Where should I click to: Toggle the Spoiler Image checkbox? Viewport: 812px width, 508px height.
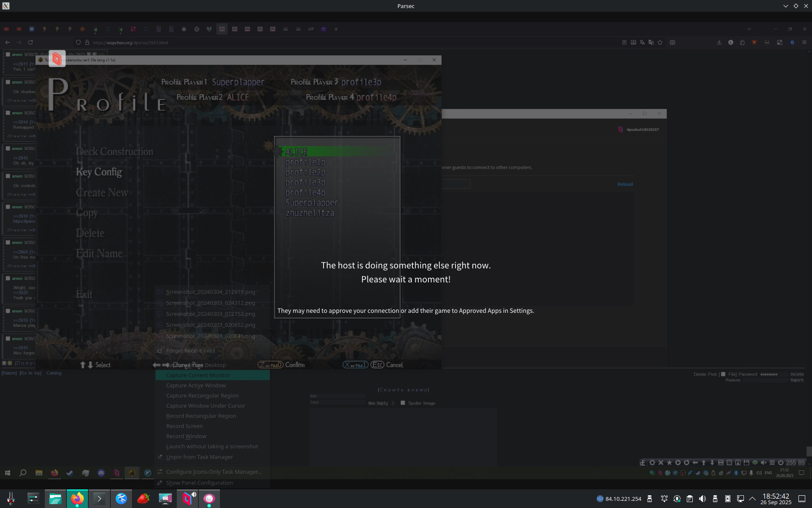click(x=403, y=403)
